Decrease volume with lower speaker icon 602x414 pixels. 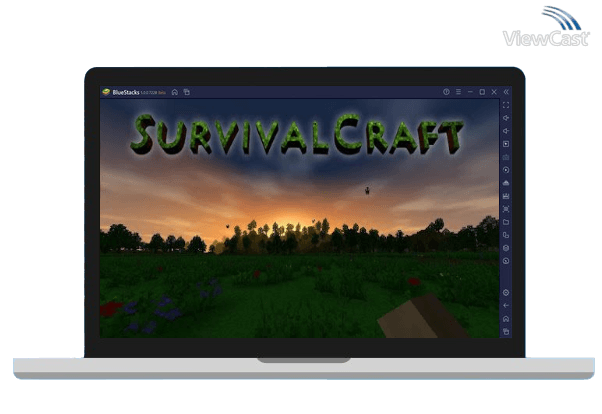point(506,131)
